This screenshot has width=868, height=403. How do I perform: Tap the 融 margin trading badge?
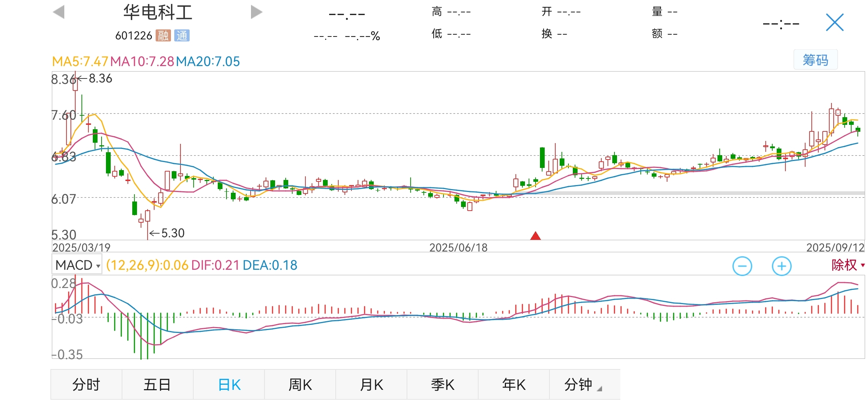[x=163, y=35]
